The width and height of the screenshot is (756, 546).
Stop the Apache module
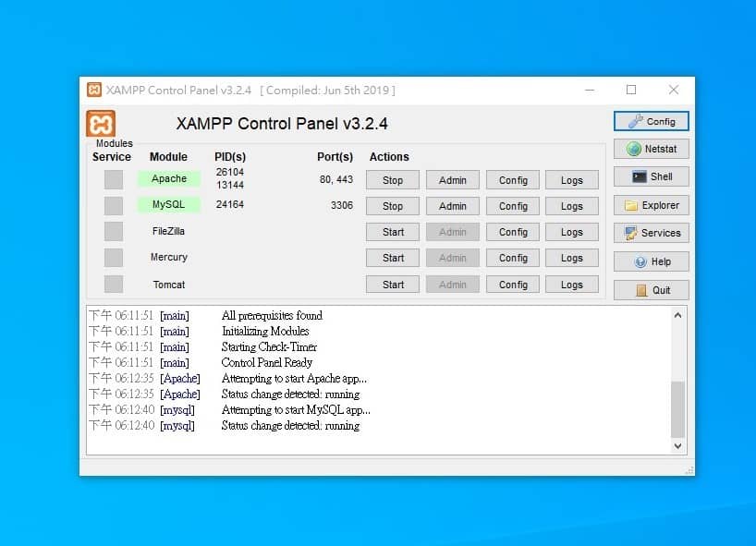[393, 180]
